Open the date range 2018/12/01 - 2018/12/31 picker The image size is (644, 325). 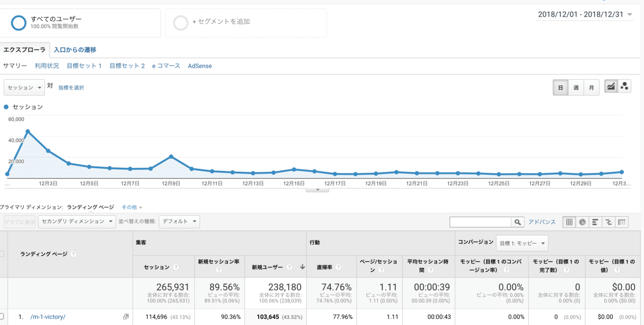point(585,15)
